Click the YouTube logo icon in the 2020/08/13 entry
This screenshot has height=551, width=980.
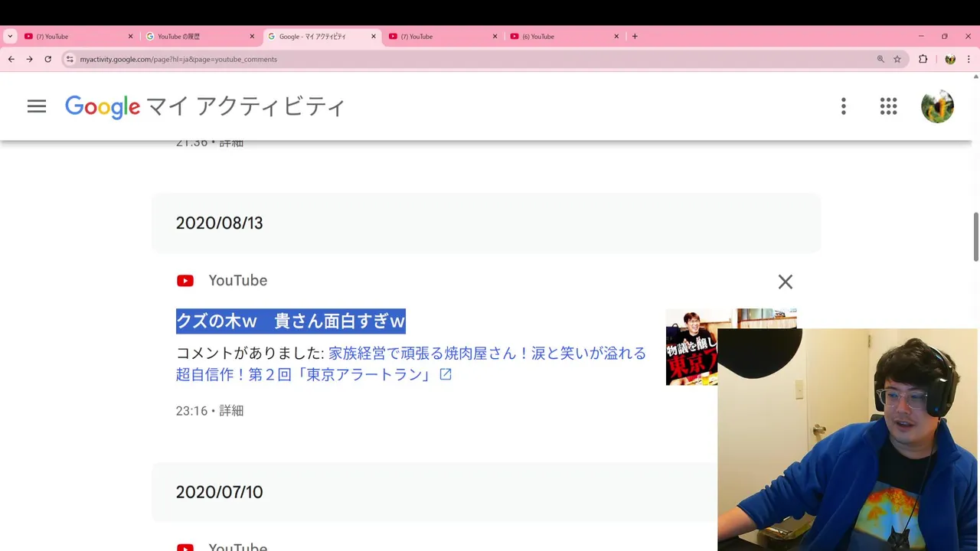click(185, 281)
